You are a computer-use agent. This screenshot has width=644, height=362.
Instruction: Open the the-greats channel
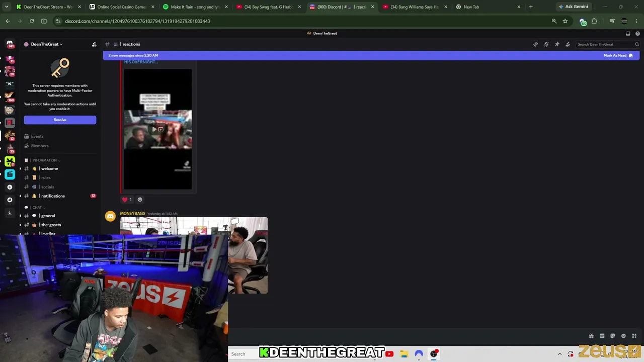(51, 225)
